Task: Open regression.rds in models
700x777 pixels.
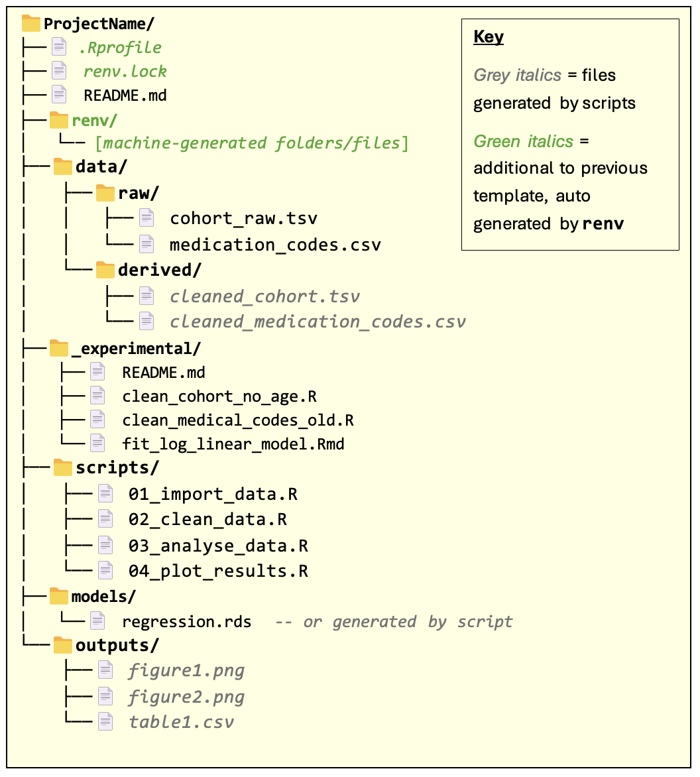Action: pos(187,621)
